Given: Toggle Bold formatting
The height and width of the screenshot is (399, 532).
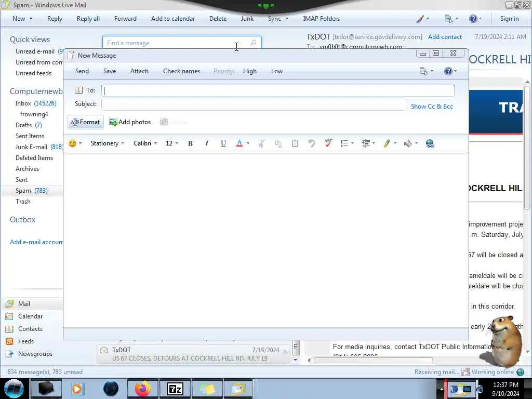Looking at the screenshot, I should pyautogui.click(x=190, y=143).
